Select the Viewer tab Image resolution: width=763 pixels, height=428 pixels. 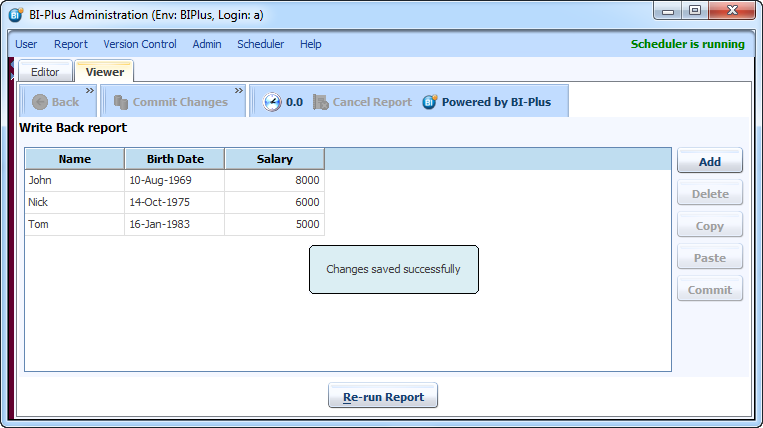point(105,72)
